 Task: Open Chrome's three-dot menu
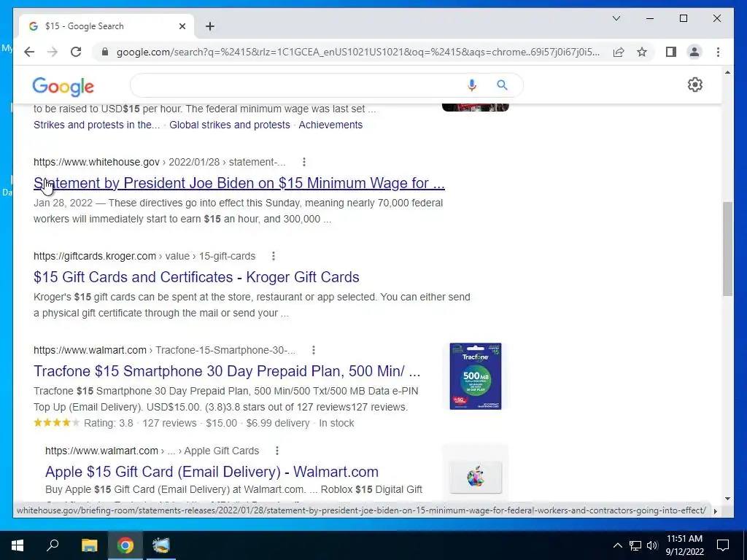pos(718,52)
